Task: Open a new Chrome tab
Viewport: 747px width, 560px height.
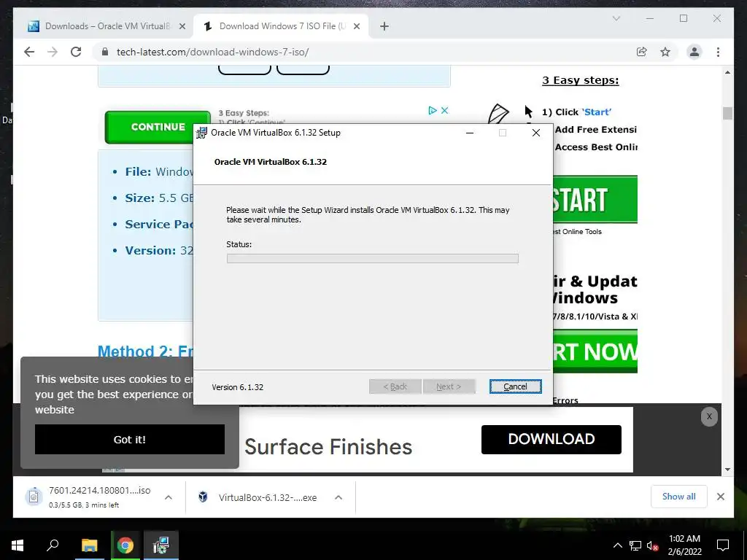Action: point(384,27)
